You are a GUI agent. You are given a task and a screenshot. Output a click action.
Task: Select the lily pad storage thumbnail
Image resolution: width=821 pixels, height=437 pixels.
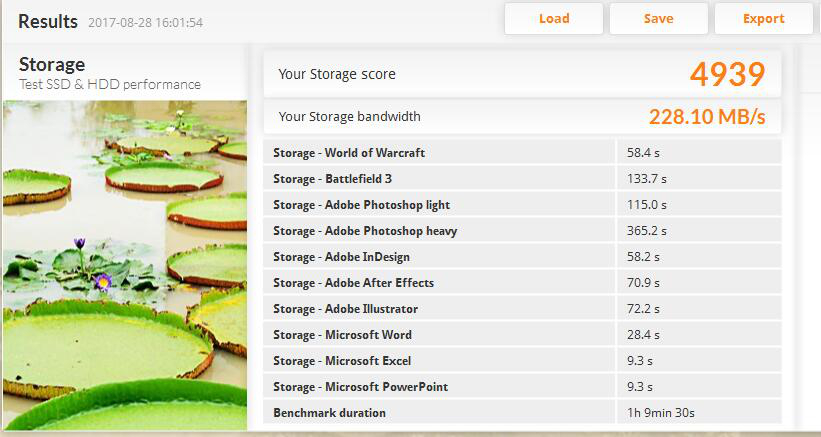pyautogui.click(x=124, y=265)
